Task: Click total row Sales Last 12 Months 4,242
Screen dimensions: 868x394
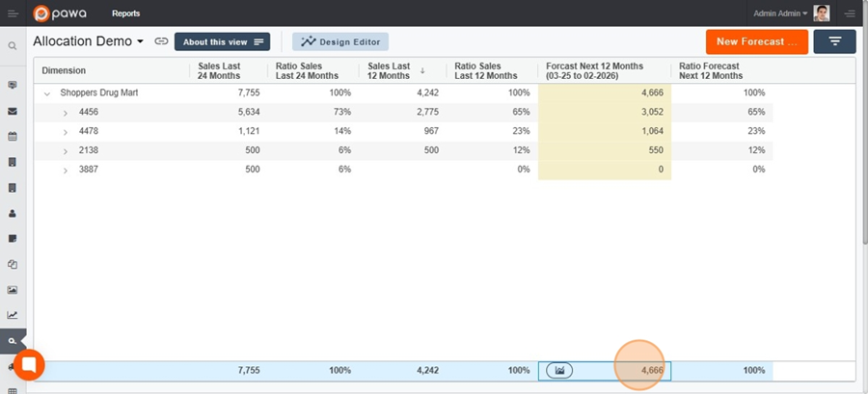Action: point(427,371)
